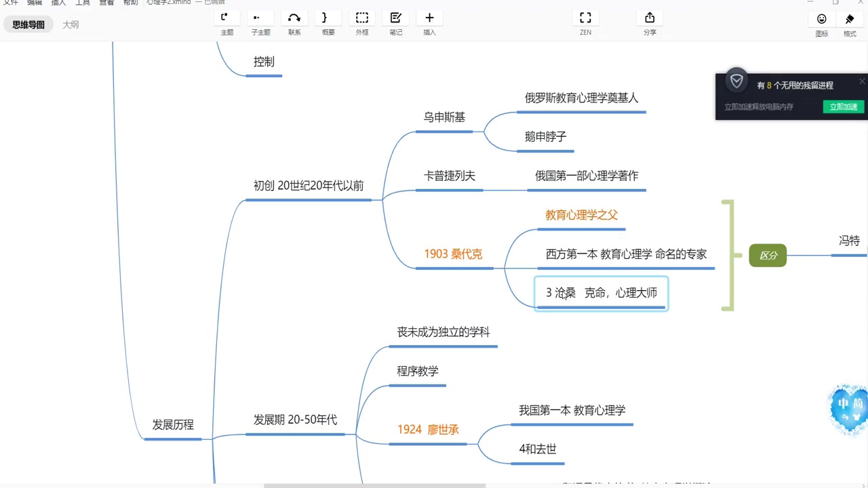Select the 俄国第一部心理学著作 topic

click(587, 176)
